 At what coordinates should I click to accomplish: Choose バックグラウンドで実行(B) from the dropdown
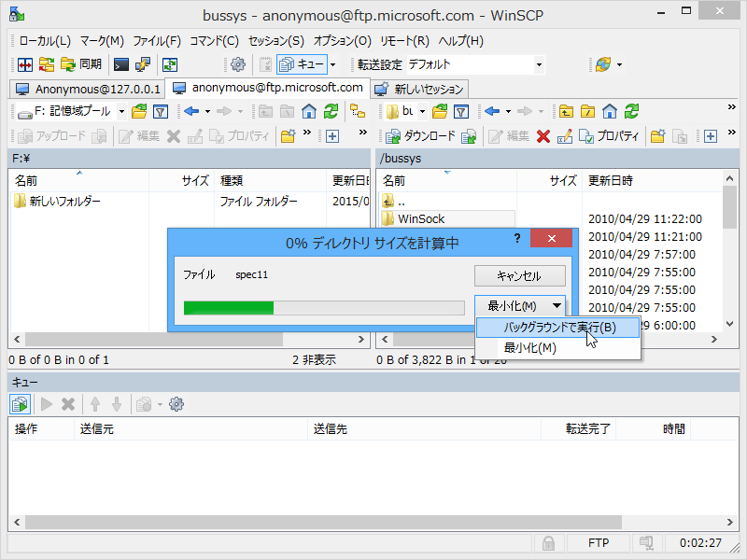coord(558,328)
